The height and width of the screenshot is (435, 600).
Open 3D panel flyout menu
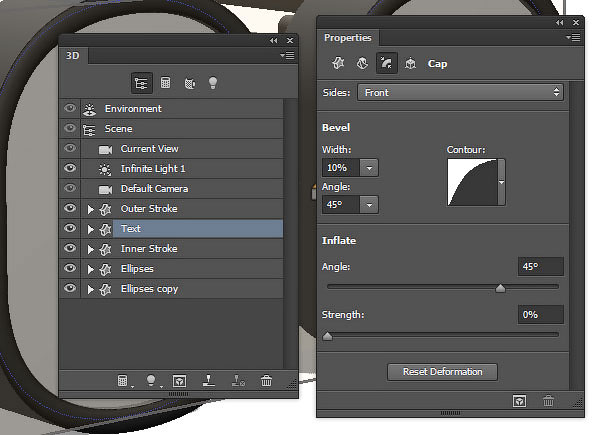click(x=287, y=55)
